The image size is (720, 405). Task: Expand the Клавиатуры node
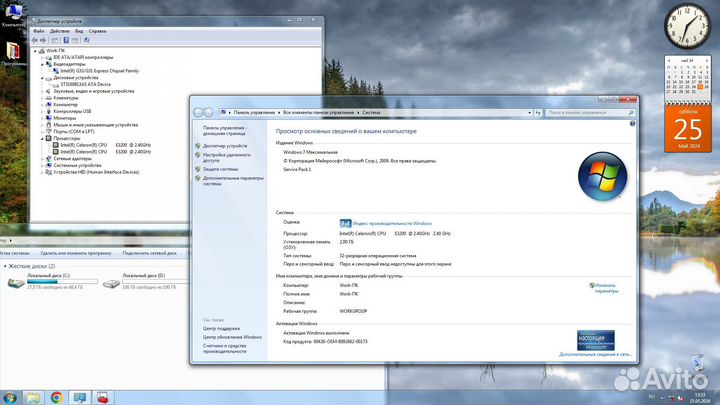[x=42, y=98]
